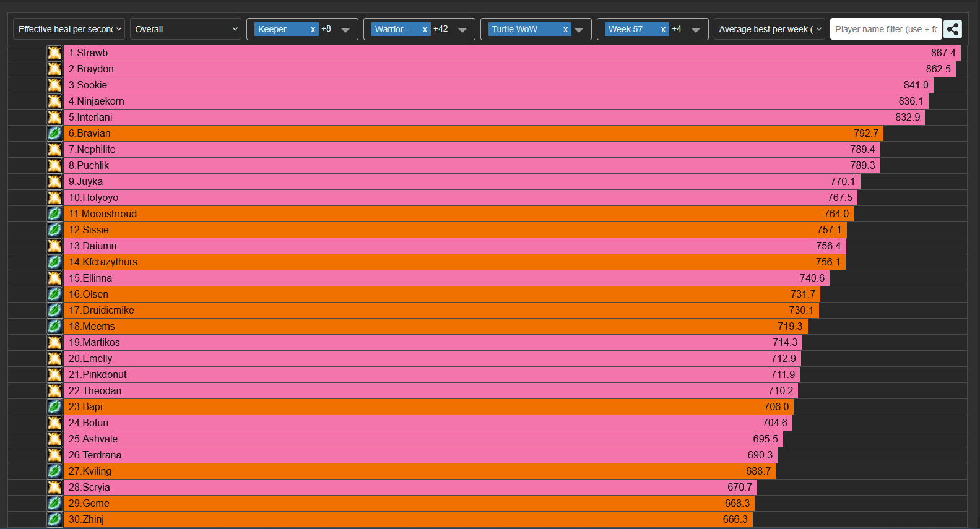Select the 1.Strawb ranking bar
This screenshot has width=980, height=529.
512,53
